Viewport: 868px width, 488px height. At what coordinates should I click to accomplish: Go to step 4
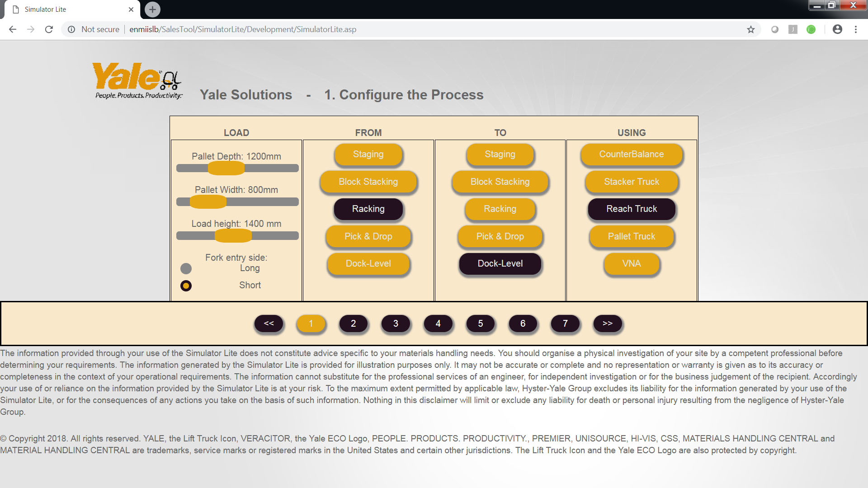click(438, 324)
